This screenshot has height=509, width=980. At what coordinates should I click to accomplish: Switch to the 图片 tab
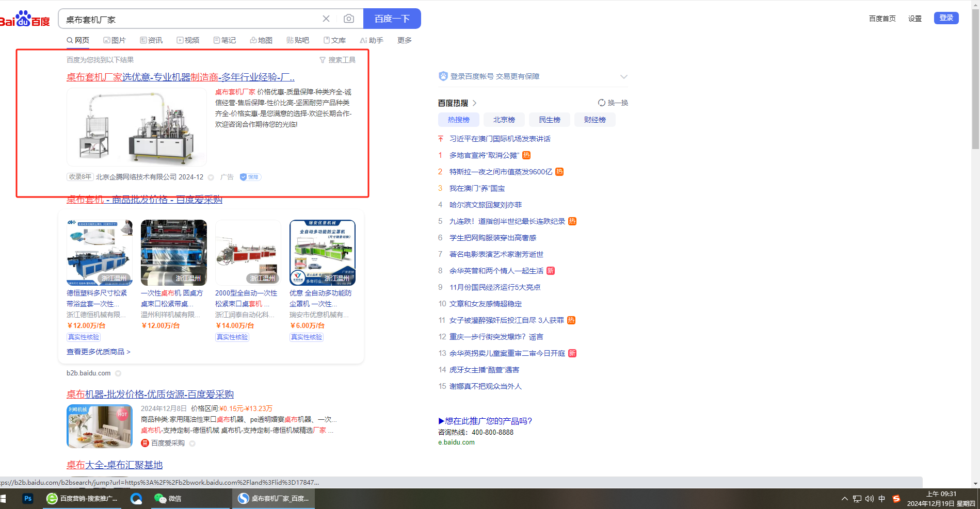coord(115,40)
